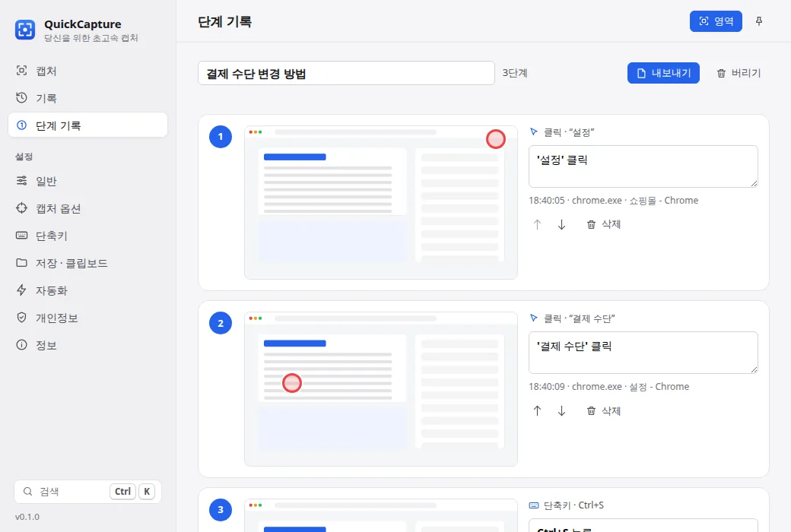Select the 단계 기록 sidebar item
Viewport: 791px width, 532px height.
pyautogui.click(x=87, y=125)
